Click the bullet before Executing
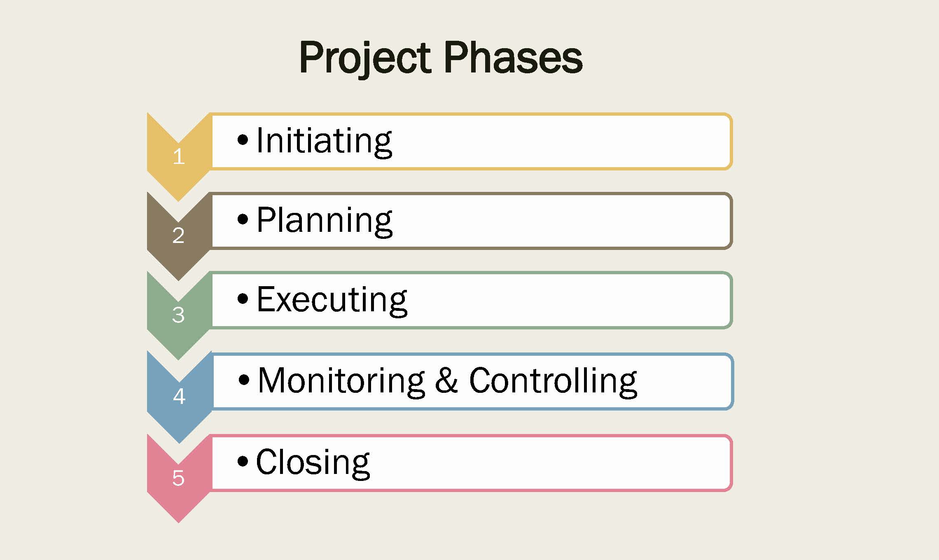Viewport: 939px width, 560px height. [243, 299]
